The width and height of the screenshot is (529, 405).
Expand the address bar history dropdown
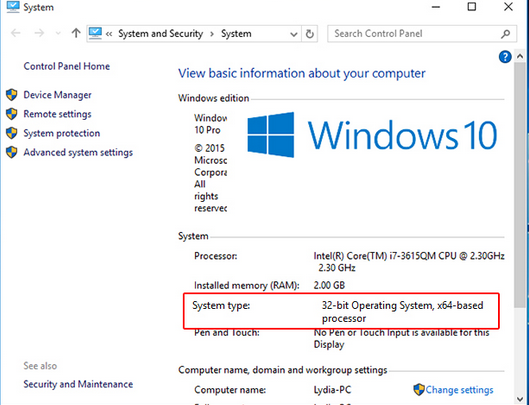coord(294,34)
